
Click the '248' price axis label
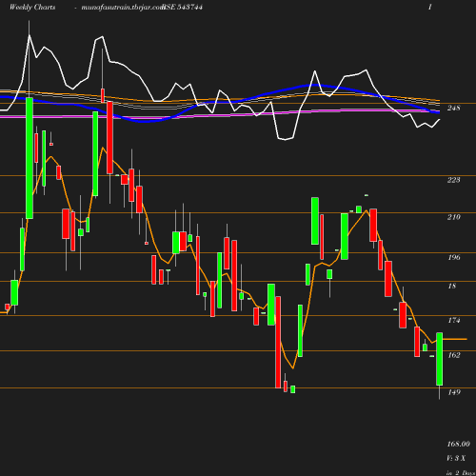[x=453, y=108]
